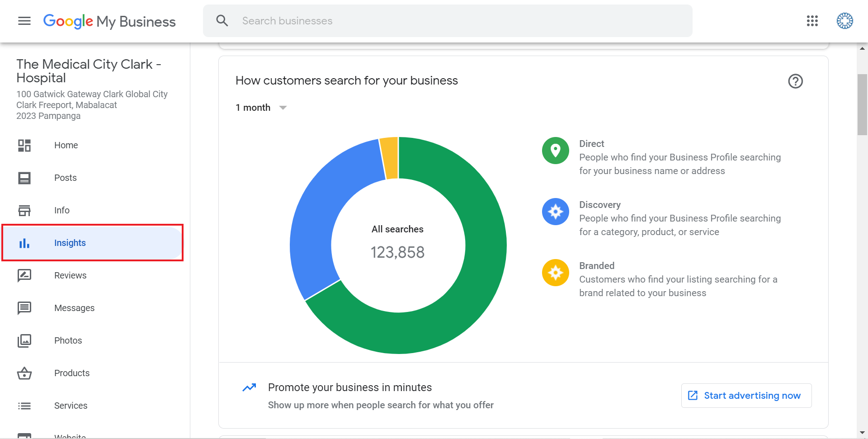The height and width of the screenshot is (439, 868).
Task: Click the green Direct search icon
Action: (555, 151)
